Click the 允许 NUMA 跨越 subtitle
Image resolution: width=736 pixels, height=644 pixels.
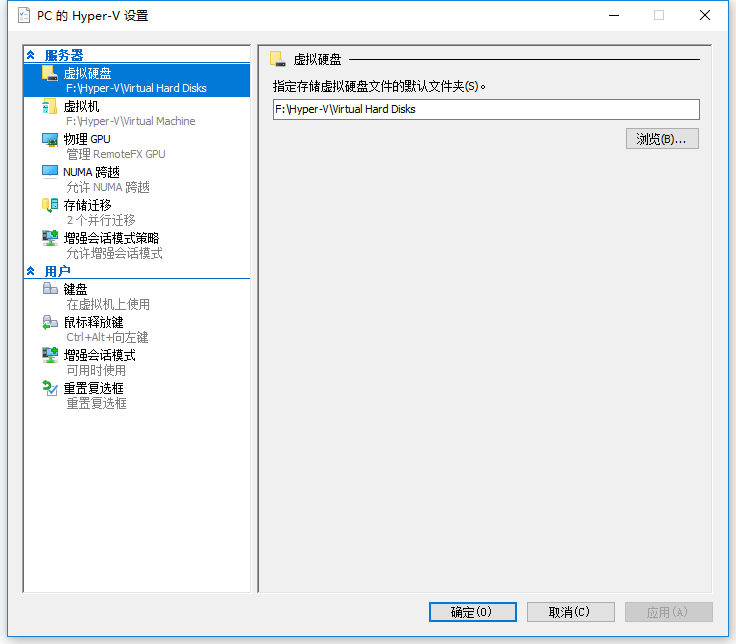point(107,187)
